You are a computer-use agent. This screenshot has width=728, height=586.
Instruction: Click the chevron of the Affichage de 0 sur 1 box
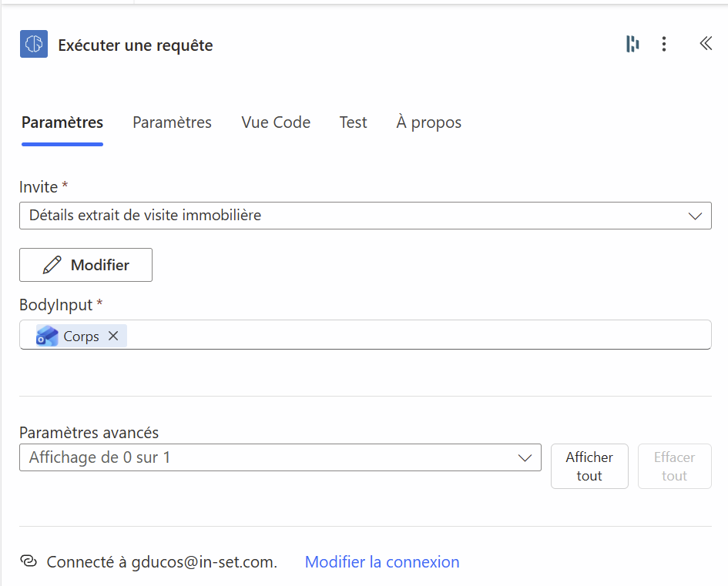click(525, 457)
